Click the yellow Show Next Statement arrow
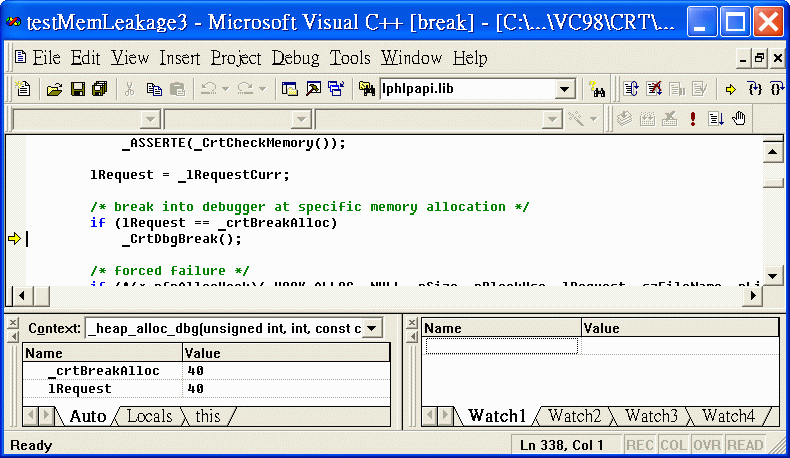This screenshot has width=790, height=458. [x=731, y=90]
